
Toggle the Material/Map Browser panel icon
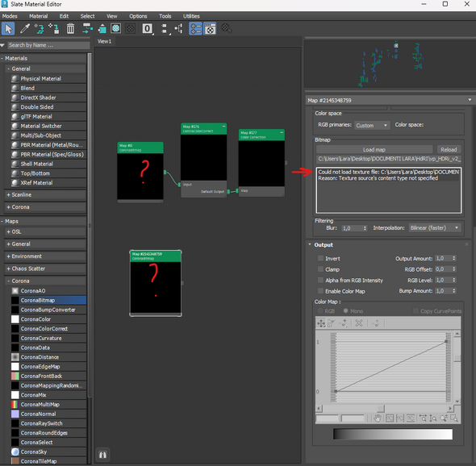click(195, 29)
